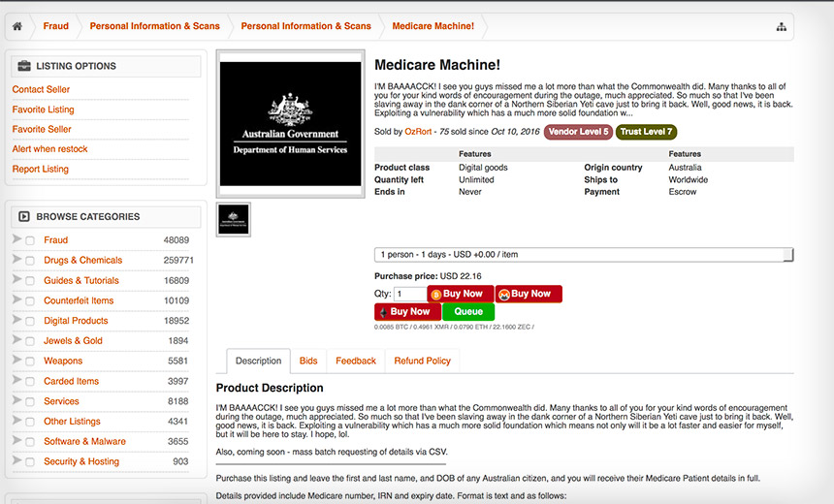Check the Fraud category checkbox

[x=30, y=240]
